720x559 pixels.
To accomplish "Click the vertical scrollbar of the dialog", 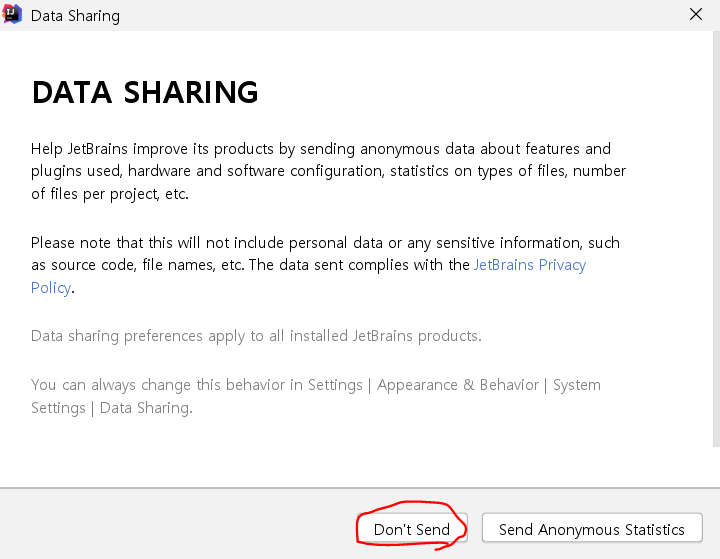I will tap(716, 239).
